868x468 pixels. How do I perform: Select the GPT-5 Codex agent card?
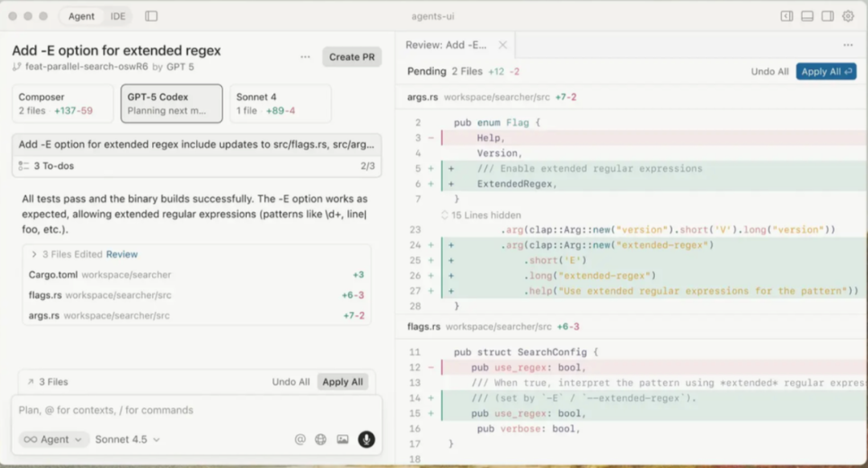click(170, 103)
